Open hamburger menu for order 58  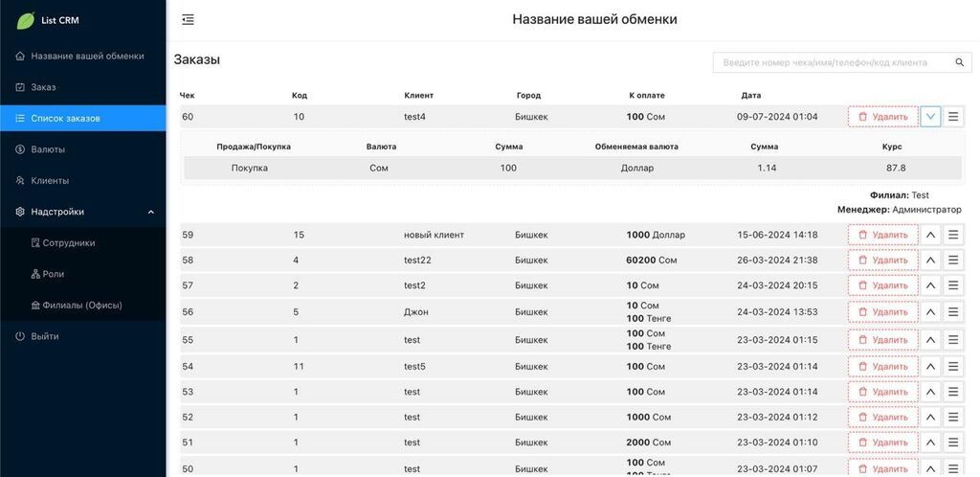coord(953,261)
